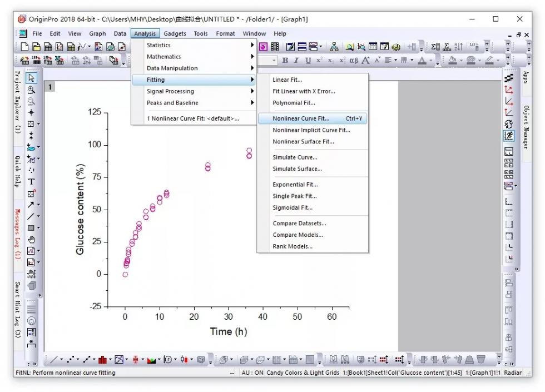Screen dimensions: 545x392
Task: Select recent '1 Nonlinear Curve Fit: <default>' entry
Action: pos(194,118)
